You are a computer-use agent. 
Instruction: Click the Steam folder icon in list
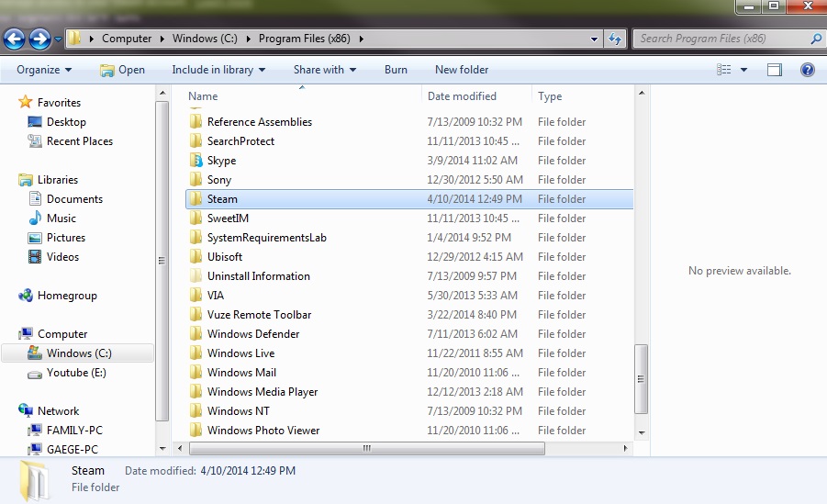196,198
